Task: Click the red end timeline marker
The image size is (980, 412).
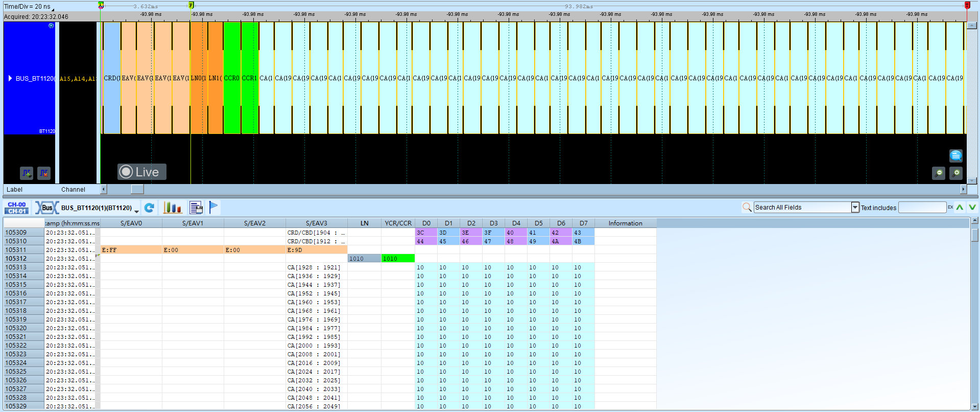Action: pos(967,5)
